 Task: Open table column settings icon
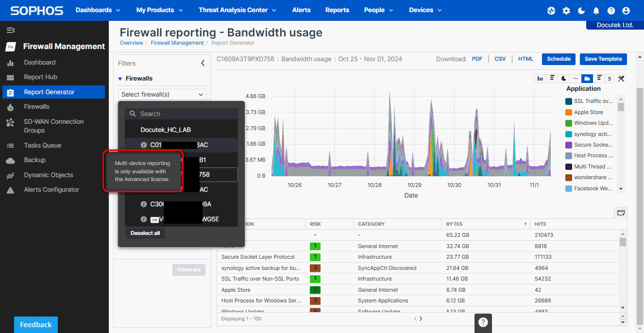pos(621,213)
